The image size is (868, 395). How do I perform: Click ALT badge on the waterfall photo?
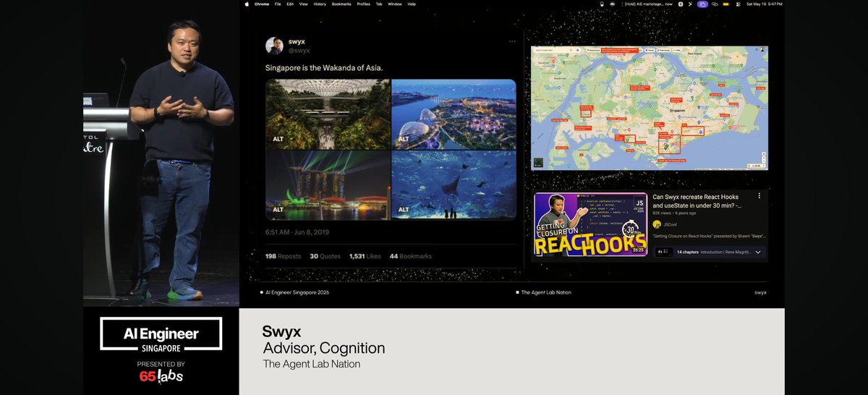click(x=278, y=138)
